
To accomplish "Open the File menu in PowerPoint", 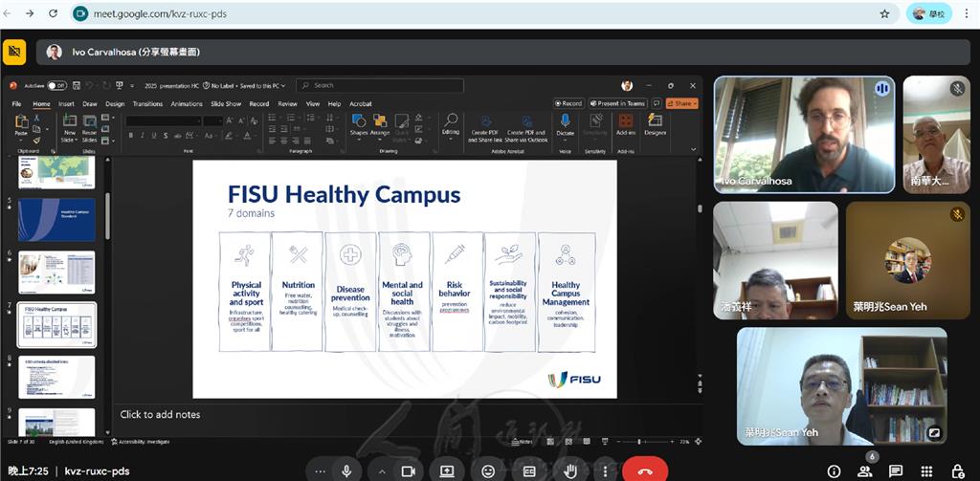I will [17, 103].
